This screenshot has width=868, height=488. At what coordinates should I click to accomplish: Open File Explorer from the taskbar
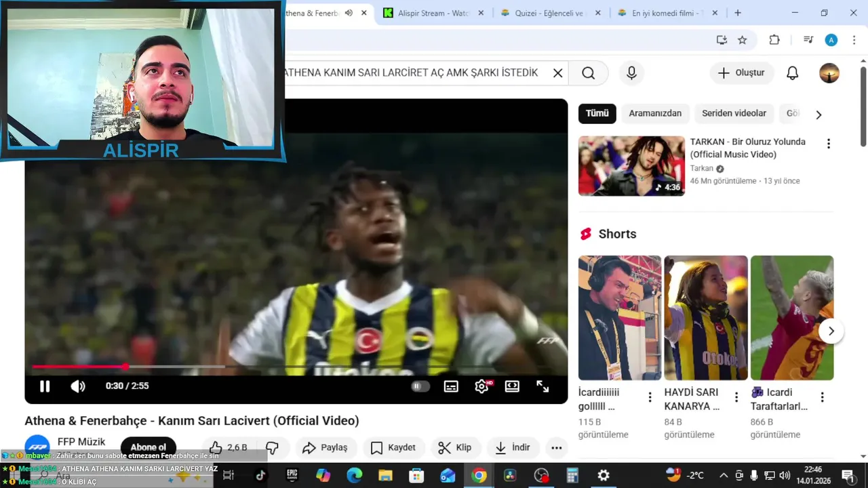click(x=385, y=476)
